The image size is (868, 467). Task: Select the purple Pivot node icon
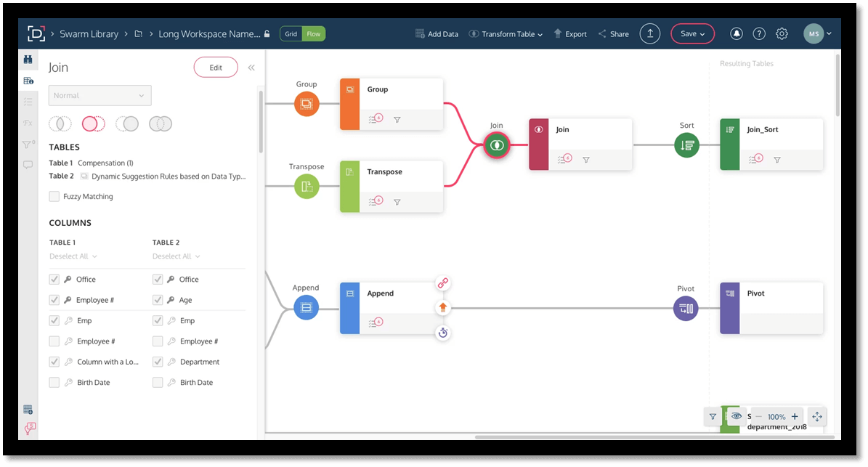coord(686,308)
